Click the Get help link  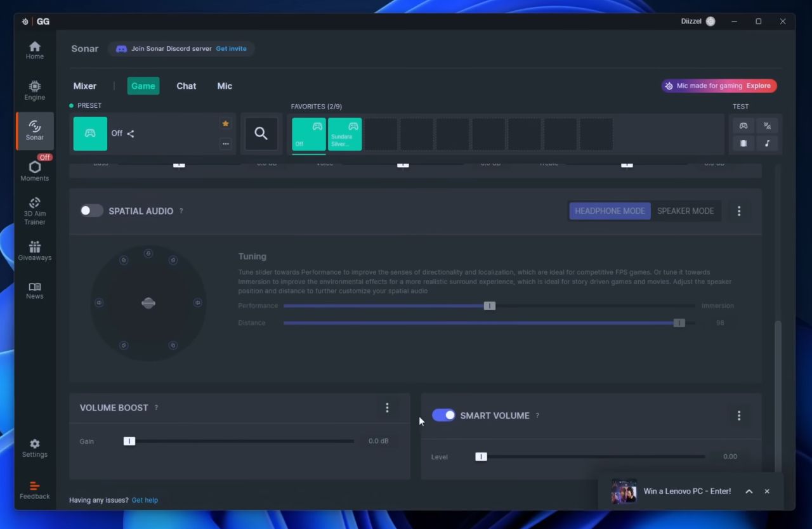(145, 500)
